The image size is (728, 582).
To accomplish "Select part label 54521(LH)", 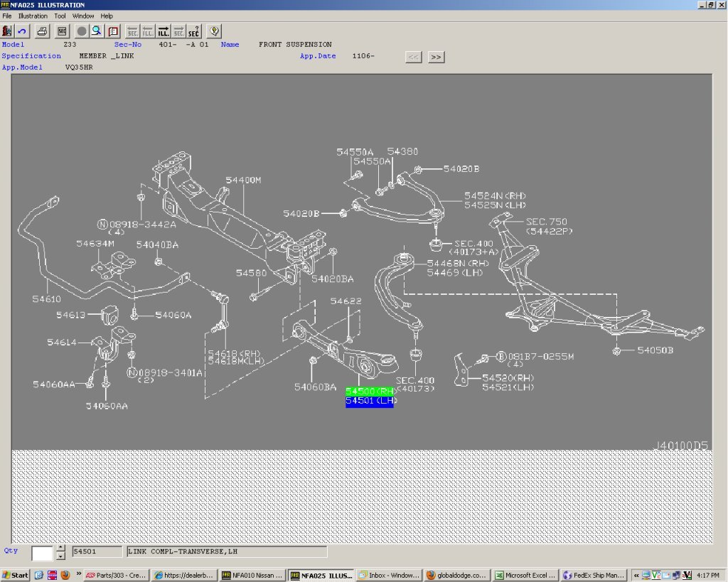I will [508, 387].
